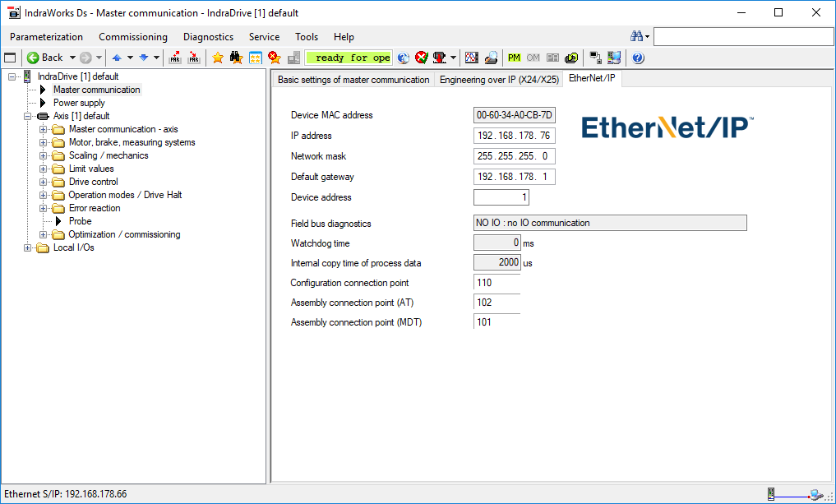Select Probe tree item
The height and width of the screenshot is (504, 836).
click(x=80, y=221)
